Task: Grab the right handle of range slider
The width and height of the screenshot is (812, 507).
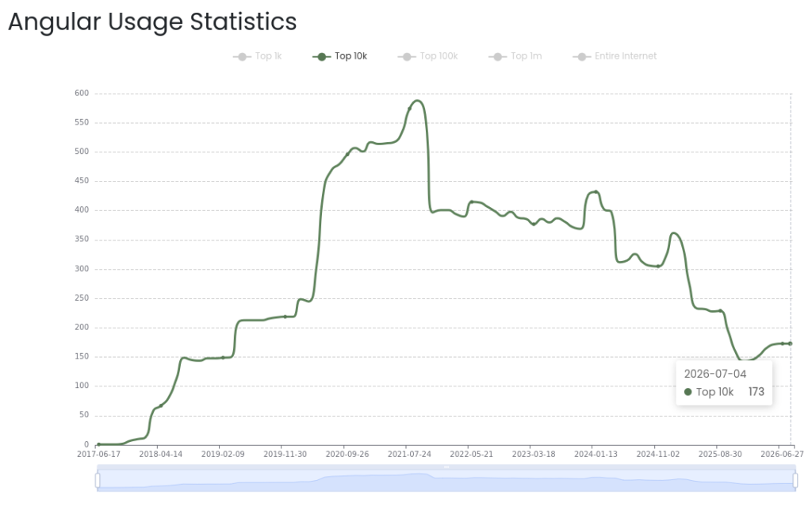Action: click(x=795, y=480)
